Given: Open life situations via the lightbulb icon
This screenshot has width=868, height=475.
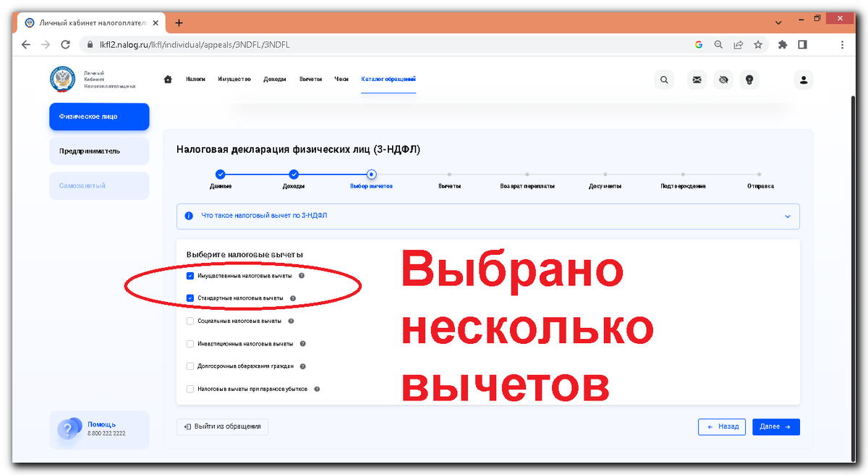Looking at the screenshot, I should coord(750,80).
